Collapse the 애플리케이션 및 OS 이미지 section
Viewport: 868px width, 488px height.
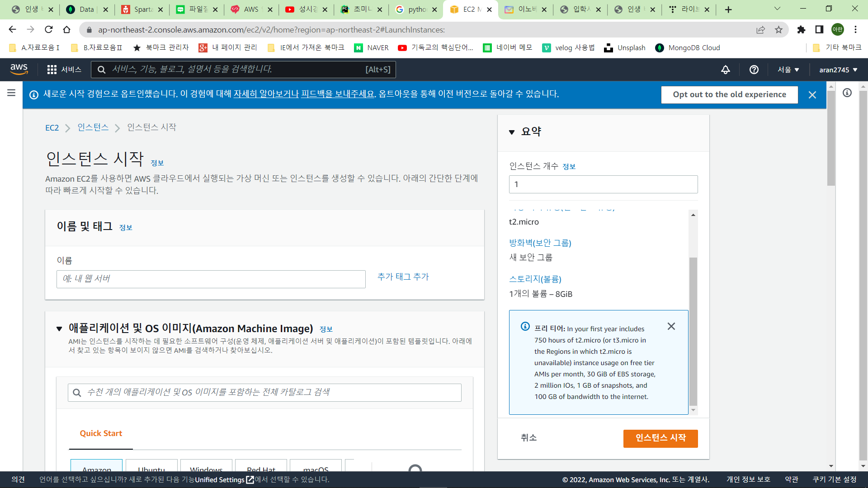pos(59,328)
